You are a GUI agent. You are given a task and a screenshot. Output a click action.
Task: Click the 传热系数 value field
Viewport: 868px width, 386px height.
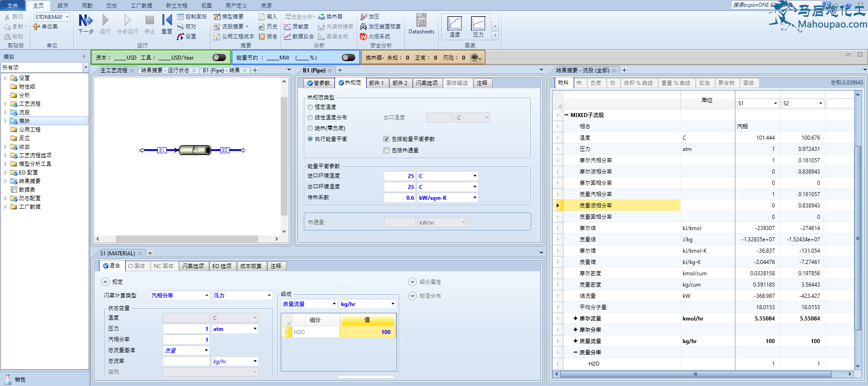(400, 198)
